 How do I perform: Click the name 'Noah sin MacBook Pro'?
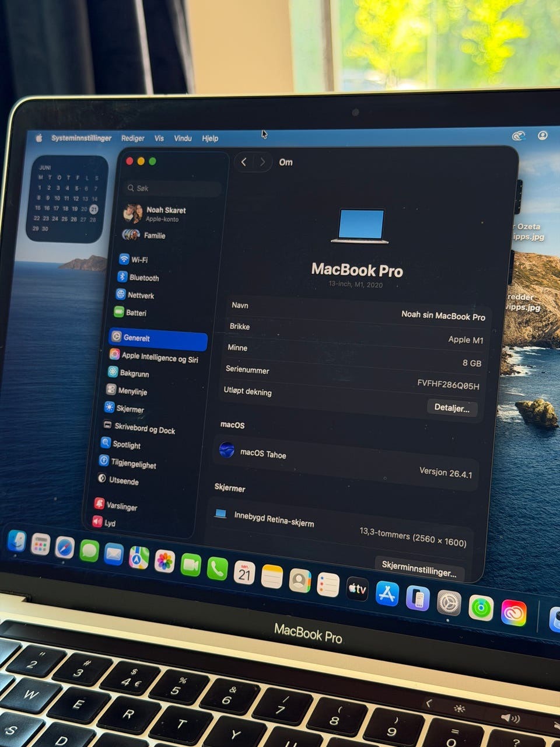[x=443, y=315]
